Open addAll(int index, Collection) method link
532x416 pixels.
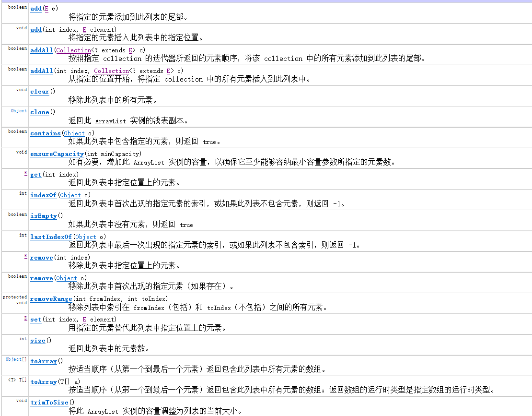click(x=41, y=71)
